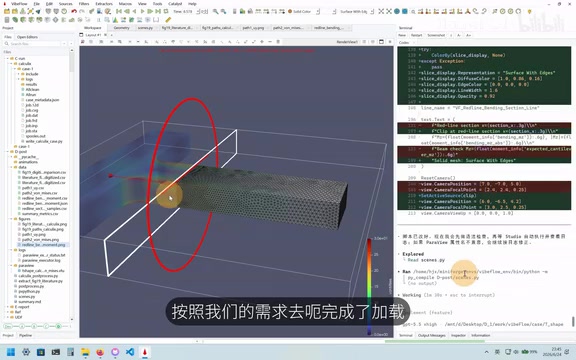Open Firefox from the taskbar
576x360 pixels.
[x=100, y=352]
